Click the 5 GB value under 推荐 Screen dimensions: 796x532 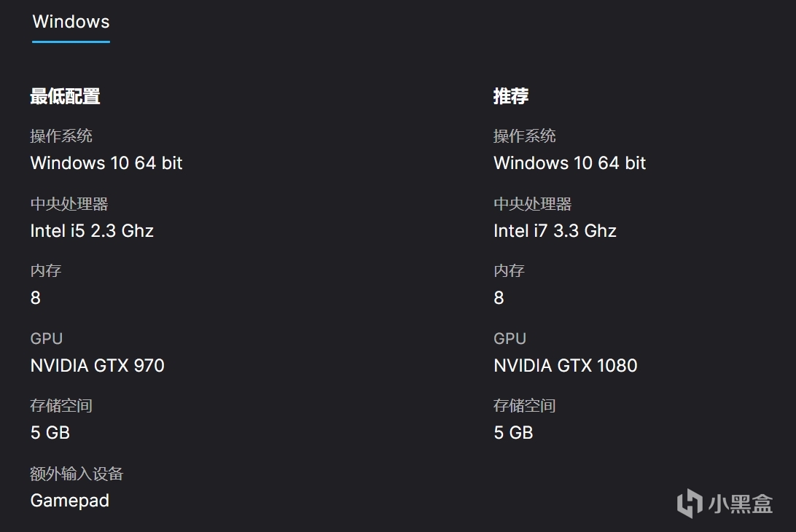point(513,433)
